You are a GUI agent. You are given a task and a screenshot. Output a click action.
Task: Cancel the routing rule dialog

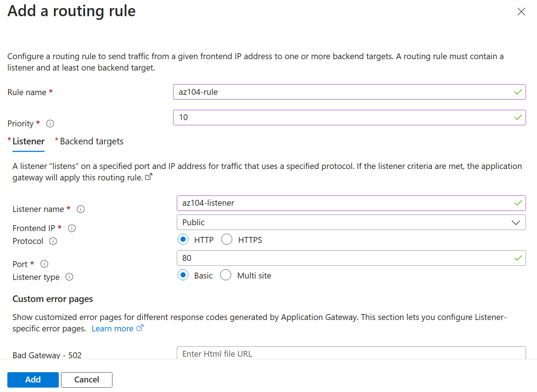(x=86, y=380)
